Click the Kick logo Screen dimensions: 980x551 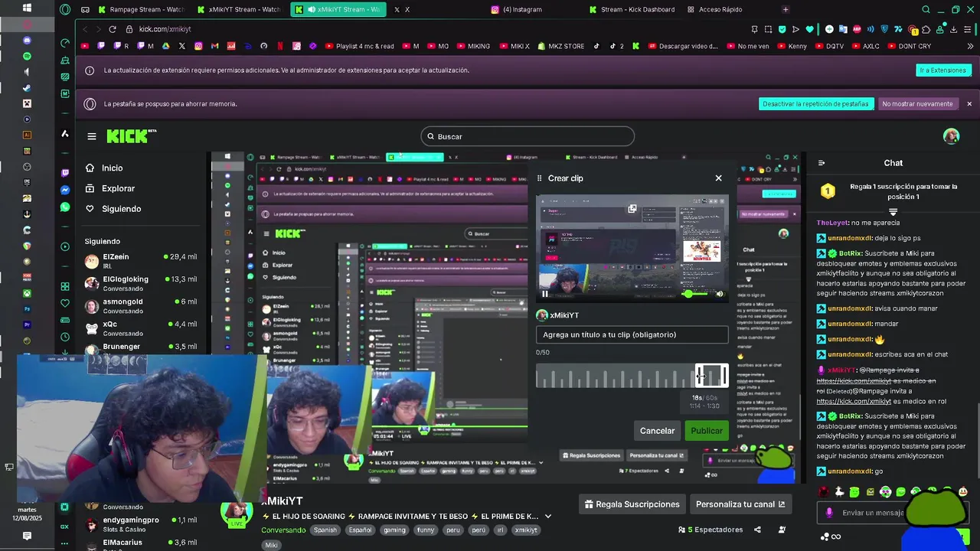[x=131, y=136]
